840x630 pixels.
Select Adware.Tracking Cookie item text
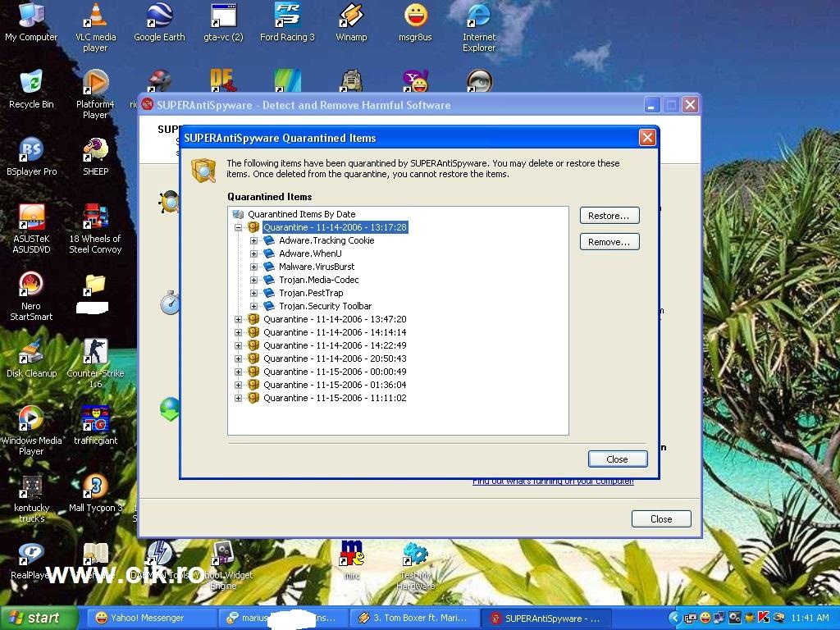(x=326, y=240)
